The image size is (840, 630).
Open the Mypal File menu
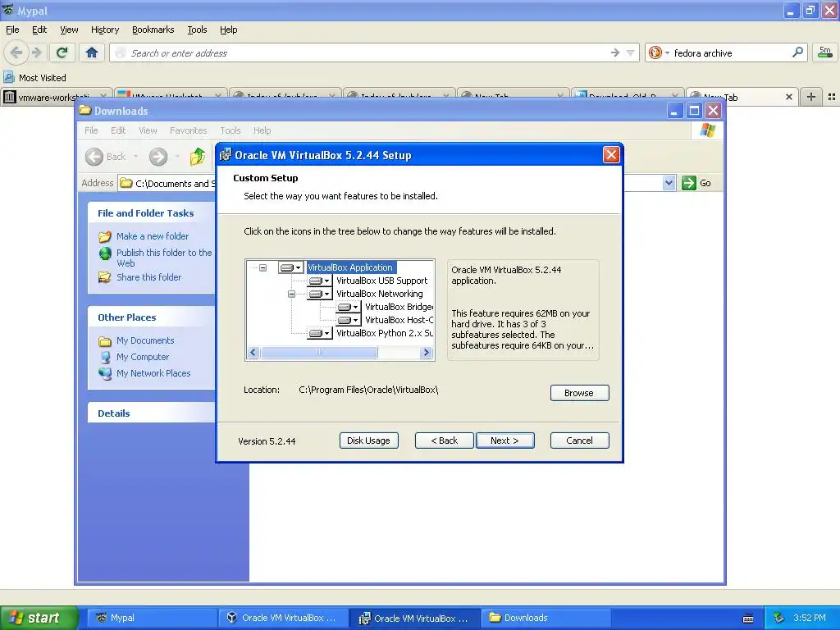point(12,30)
